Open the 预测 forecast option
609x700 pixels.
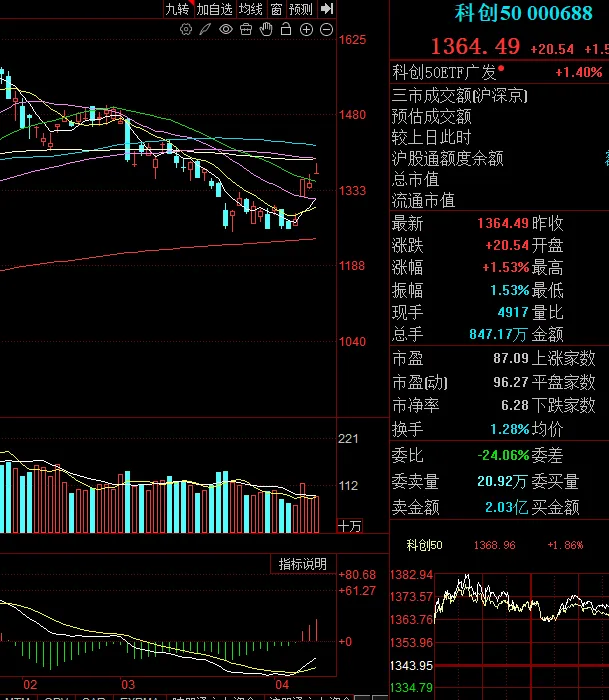300,9
